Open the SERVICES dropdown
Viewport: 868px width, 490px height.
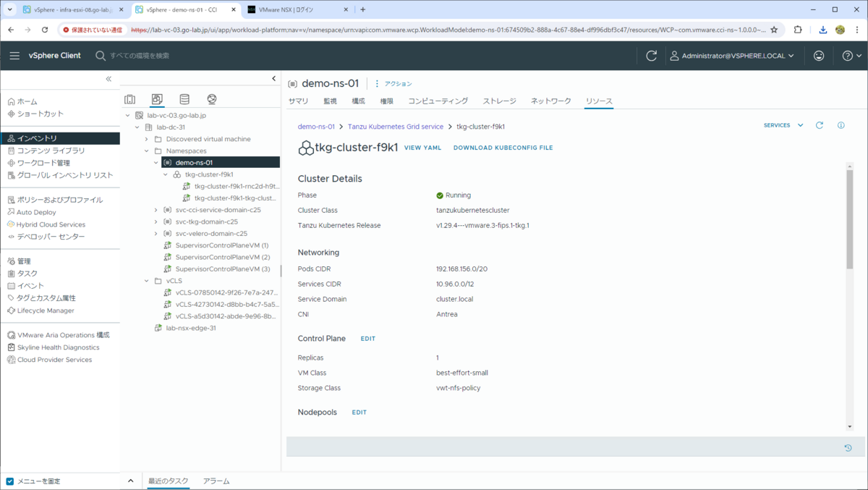click(783, 125)
